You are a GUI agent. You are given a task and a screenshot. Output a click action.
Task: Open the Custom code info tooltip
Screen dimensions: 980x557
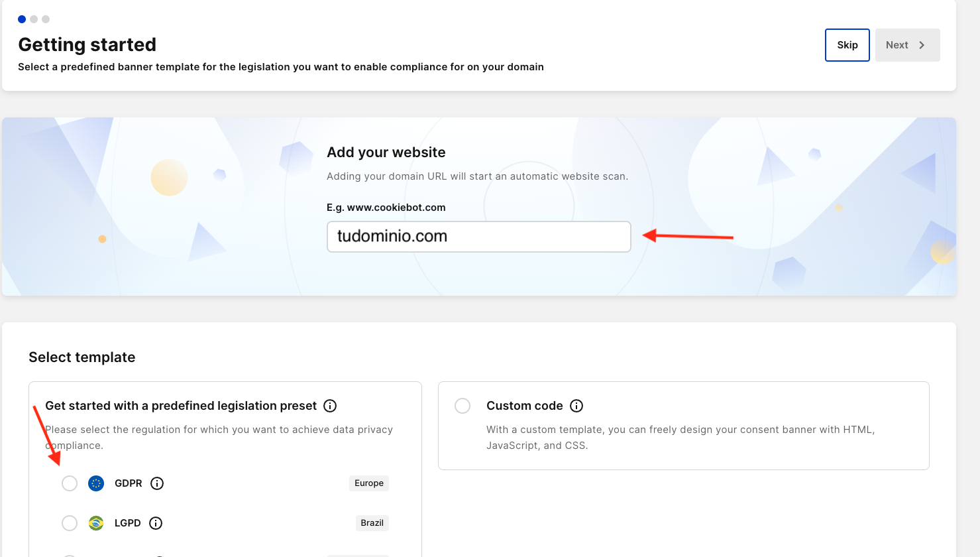(x=576, y=405)
